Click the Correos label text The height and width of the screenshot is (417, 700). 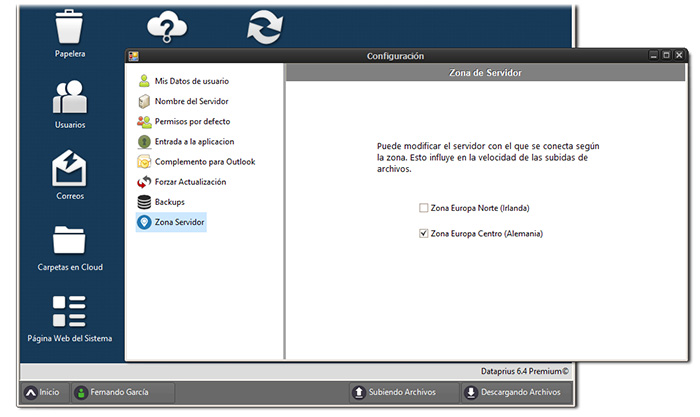70,196
